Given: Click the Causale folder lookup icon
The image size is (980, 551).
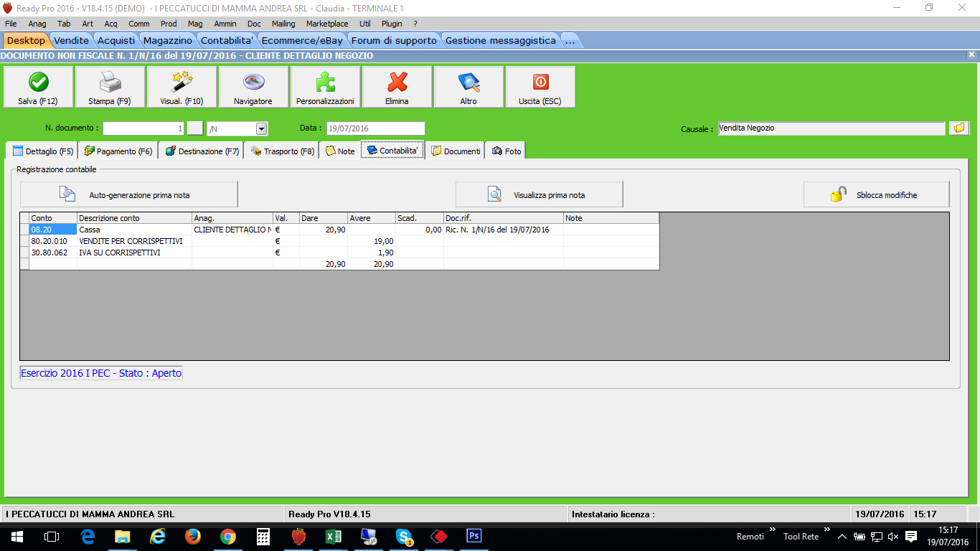Looking at the screenshot, I should 959,128.
